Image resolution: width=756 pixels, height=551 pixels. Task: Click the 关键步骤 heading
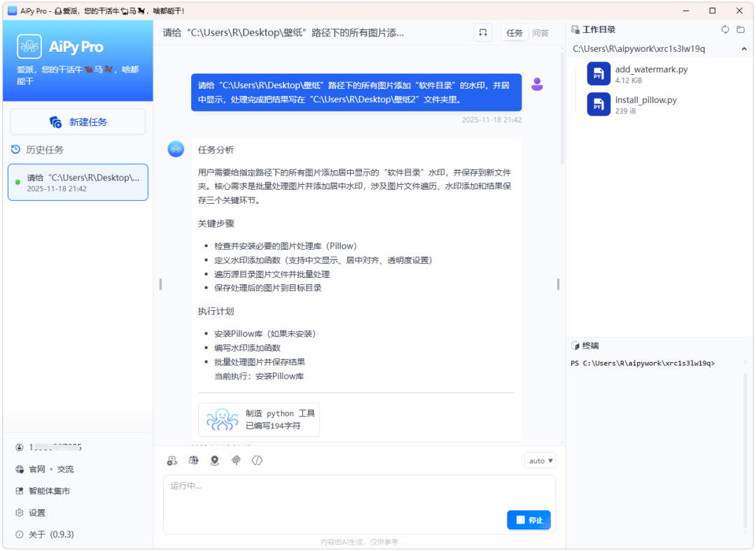[x=216, y=223]
